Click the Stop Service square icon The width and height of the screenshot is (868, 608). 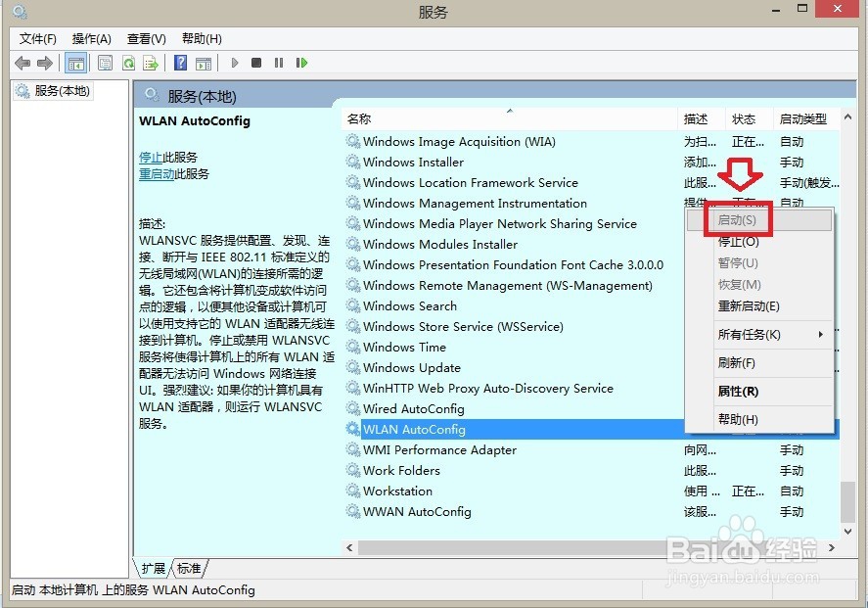(255, 63)
